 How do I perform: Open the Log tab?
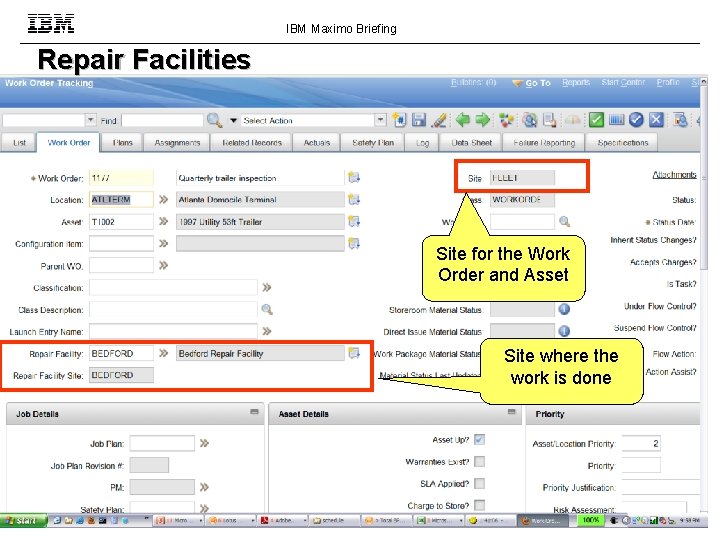click(422, 143)
